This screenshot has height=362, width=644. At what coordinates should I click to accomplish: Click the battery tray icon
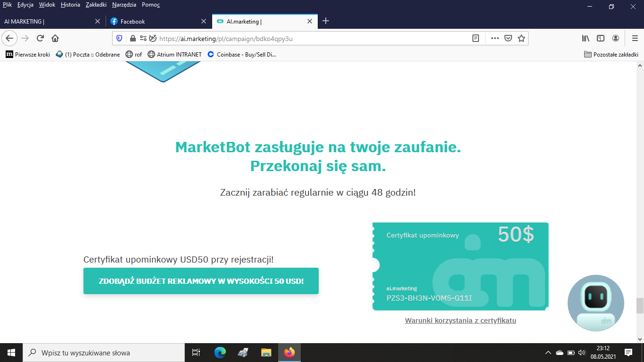click(571, 353)
